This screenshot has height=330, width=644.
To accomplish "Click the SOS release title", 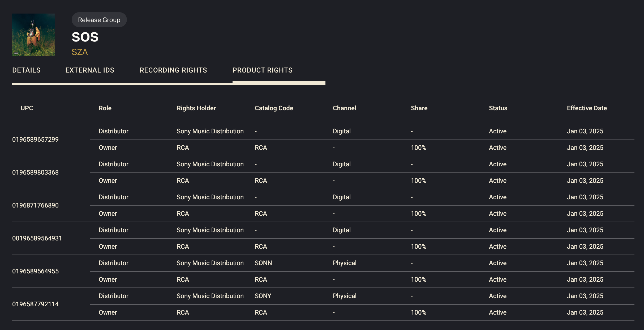I will tap(85, 37).
